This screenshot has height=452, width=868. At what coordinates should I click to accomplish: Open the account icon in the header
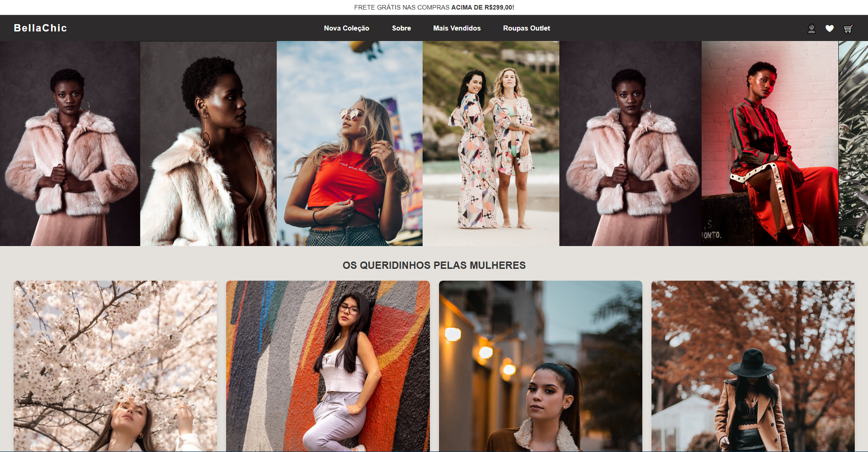tap(811, 28)
